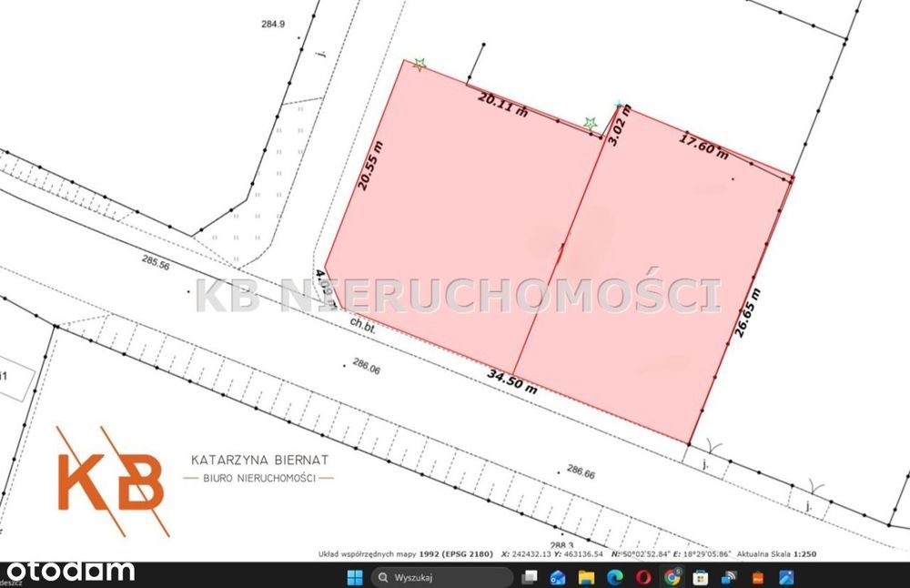
Task: Click the elevation point 285.56
Action: (156, 262)
